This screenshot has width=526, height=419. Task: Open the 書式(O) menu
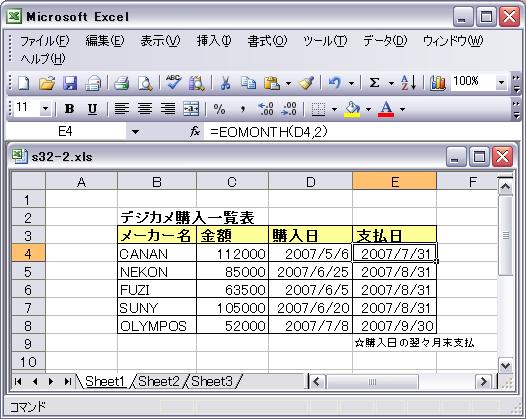[x=267, y=41]
